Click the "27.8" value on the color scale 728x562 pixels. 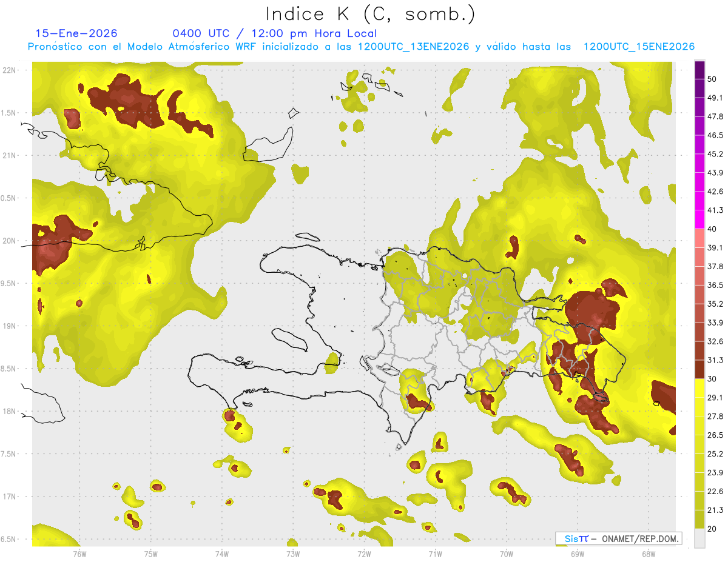click(715, 416)
